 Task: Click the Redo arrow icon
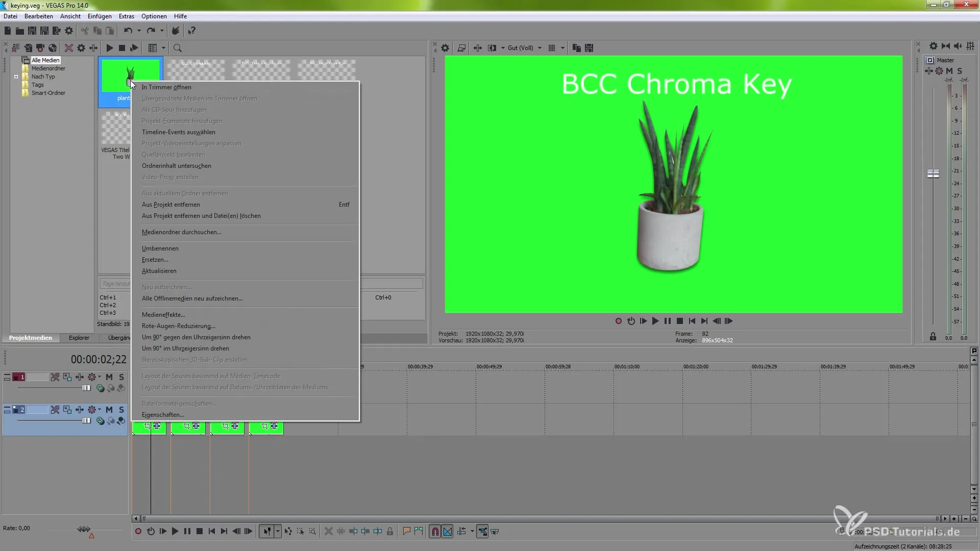[151, 31]
